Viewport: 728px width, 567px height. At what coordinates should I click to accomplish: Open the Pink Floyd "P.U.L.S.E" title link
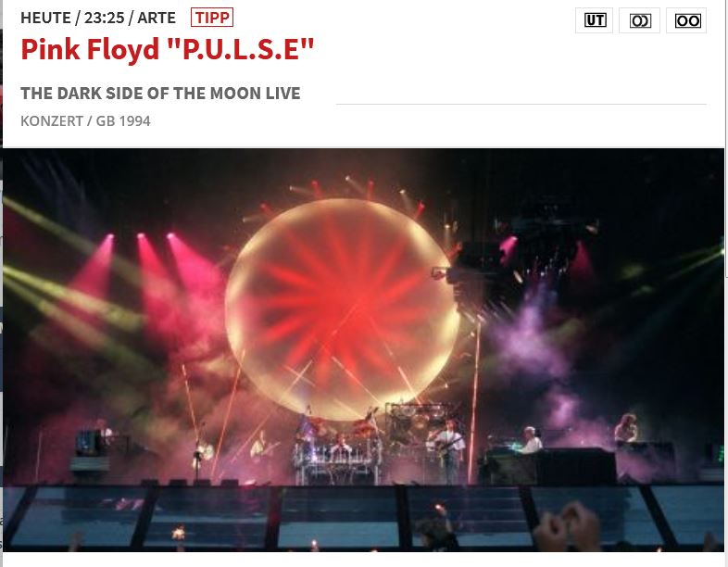click(168, 49)
